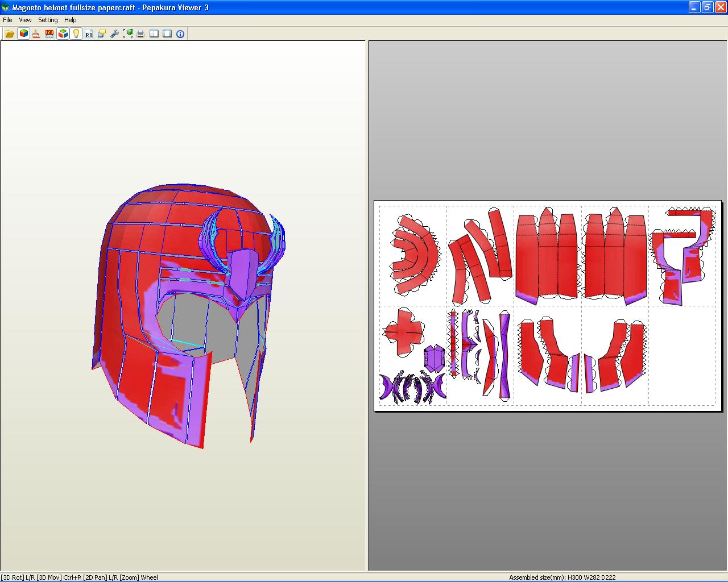Toggle the textured model display cube
728x582 pixels.
point(23,34)
